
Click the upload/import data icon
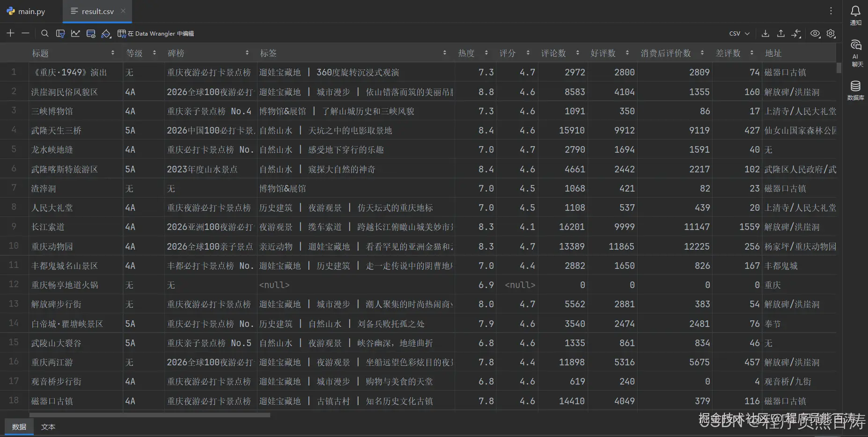(x=781, y=33)
